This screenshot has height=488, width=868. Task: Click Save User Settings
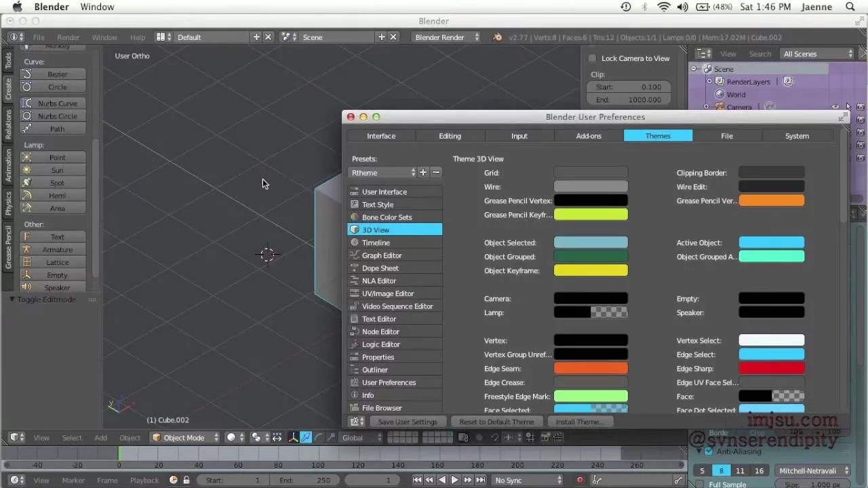click(408, 422)
